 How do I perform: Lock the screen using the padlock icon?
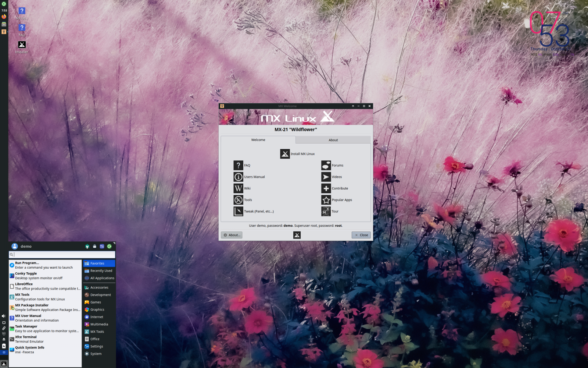coord(94,246)
